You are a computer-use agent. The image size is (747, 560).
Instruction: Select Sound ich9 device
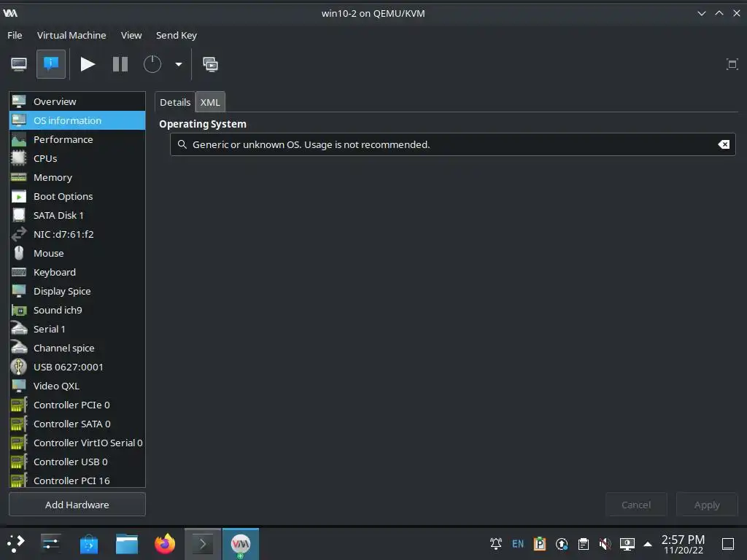77,310
